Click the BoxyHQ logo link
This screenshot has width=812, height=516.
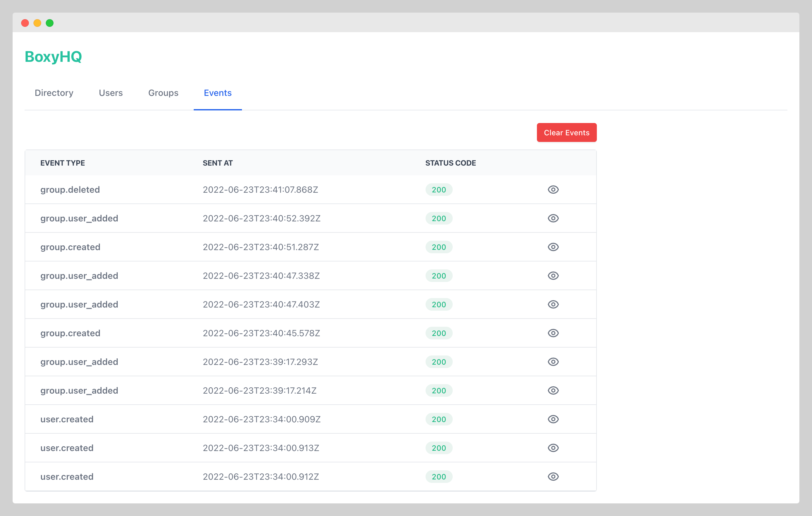[53, 57]
